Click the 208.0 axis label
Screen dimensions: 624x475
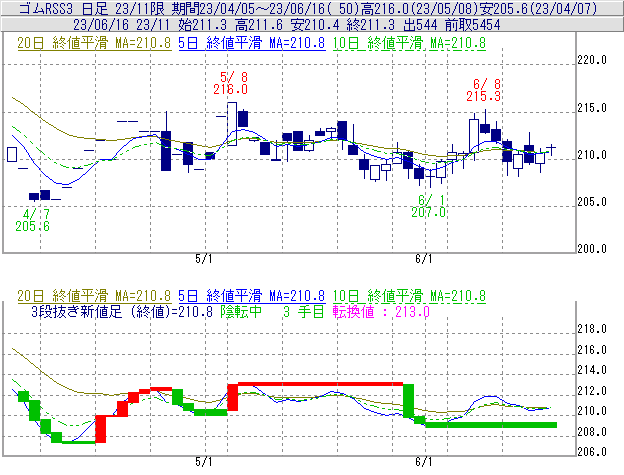[x=592, y=432]
